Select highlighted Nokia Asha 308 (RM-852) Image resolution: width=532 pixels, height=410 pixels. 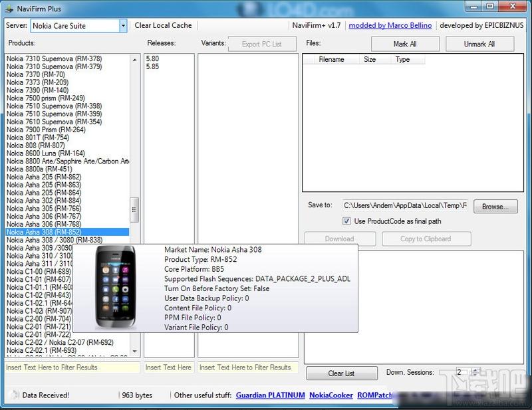[67, 232]
